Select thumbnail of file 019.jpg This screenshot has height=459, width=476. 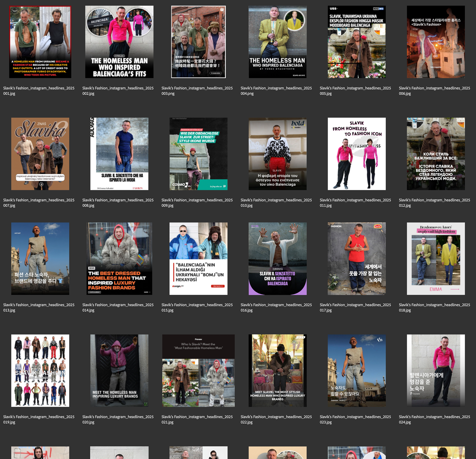pyautogui.click(x=40, y=371)
